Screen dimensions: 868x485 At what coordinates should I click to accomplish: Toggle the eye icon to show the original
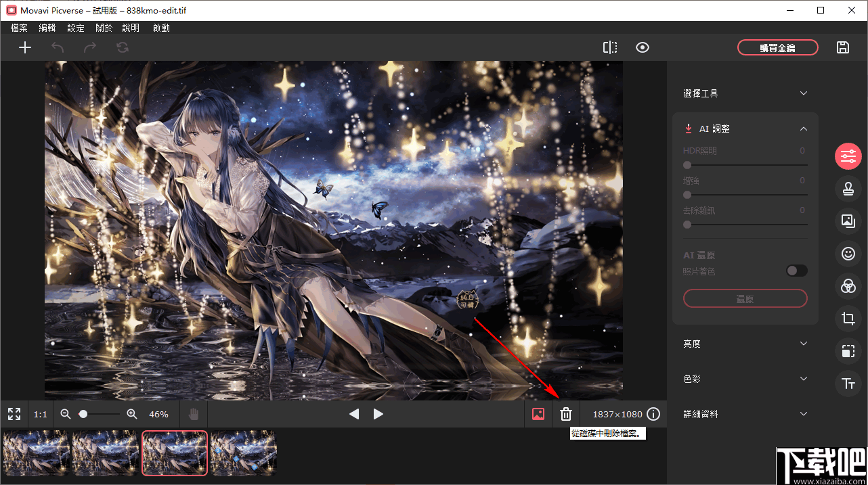pyautogui.click(x=643, y=47)
